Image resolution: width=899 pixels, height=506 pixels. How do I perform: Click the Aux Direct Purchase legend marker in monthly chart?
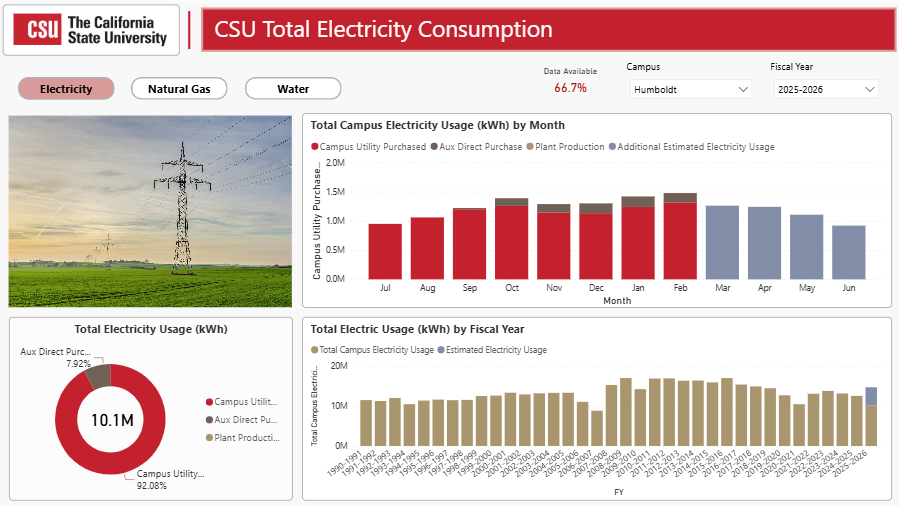434,147
